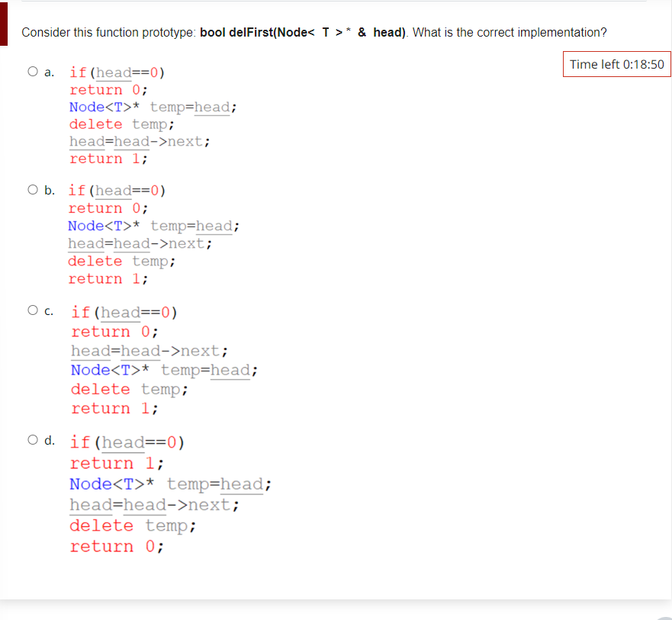The height and width of the screenshot is (620, 672).
Task: Click the 'delete temp;' line in option a
Action: 124,124
